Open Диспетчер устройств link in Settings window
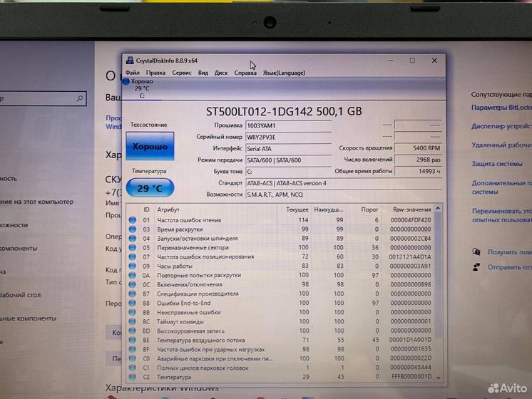The width and height of the screenshot is (532, 399). click(x=501, y=126)
